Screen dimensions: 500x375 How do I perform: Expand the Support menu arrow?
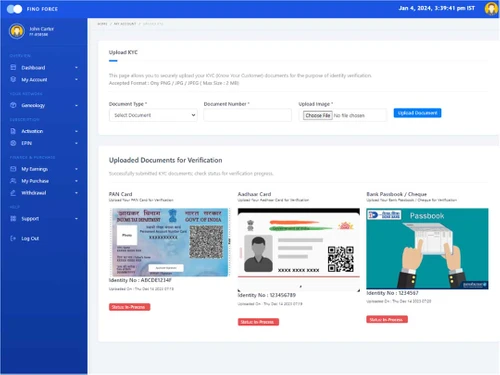tap(76, 219)
